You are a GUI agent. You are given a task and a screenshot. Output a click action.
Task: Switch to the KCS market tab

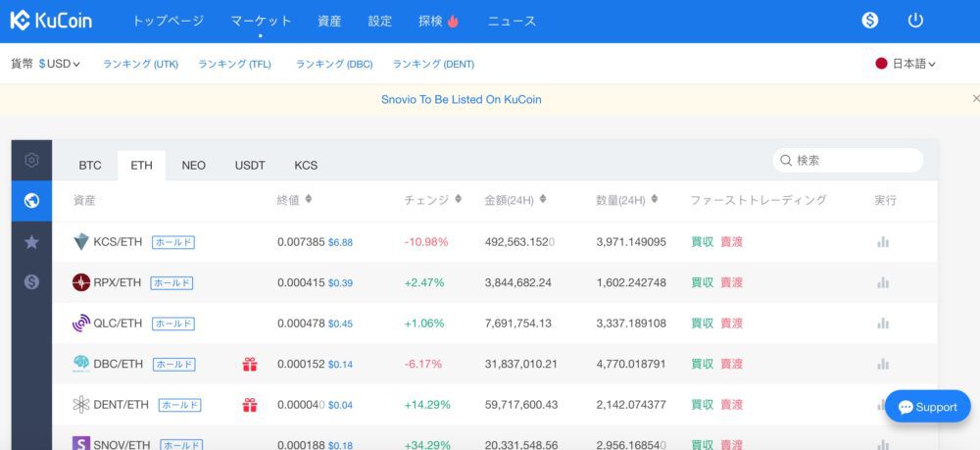pos(306,166)
